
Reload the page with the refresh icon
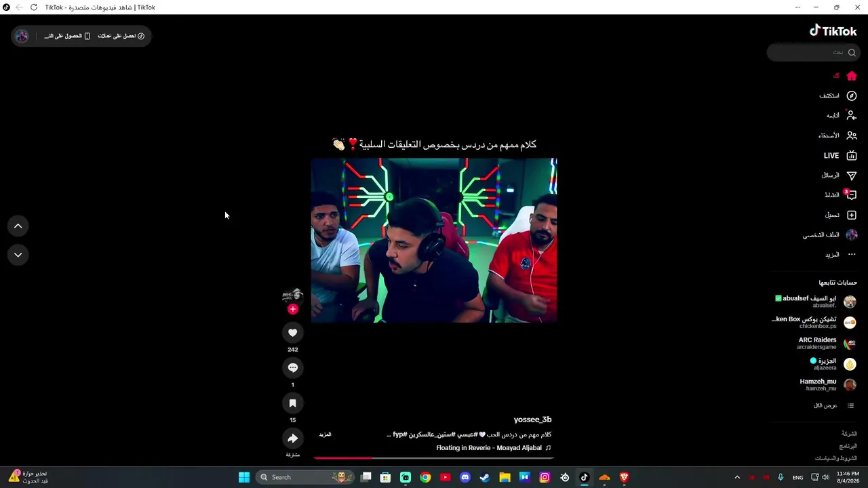click(33, 7)
